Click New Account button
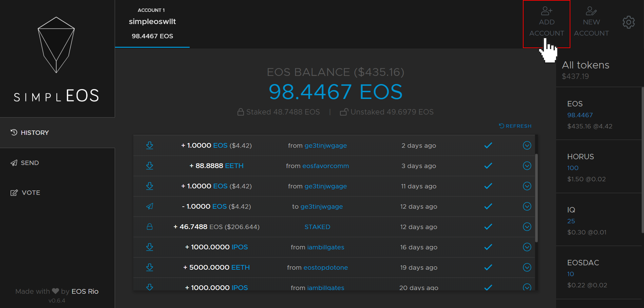644x308 pixels. click(591, 22)
